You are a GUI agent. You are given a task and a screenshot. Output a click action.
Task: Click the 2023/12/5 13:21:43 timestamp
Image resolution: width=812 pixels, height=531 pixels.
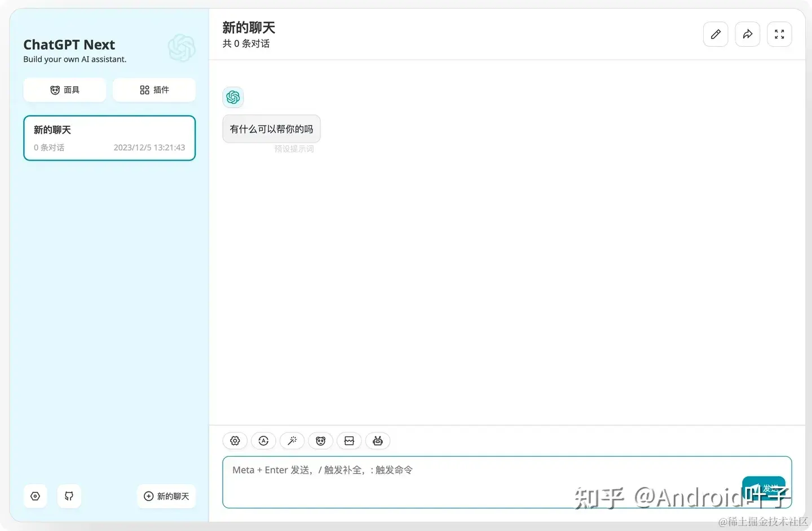pyautogui.click(x=149, y=148)
